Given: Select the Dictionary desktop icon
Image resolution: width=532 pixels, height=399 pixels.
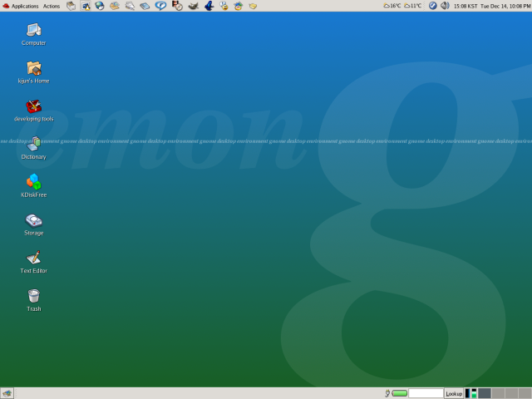Looking at the screenshot, I should 33,148.
